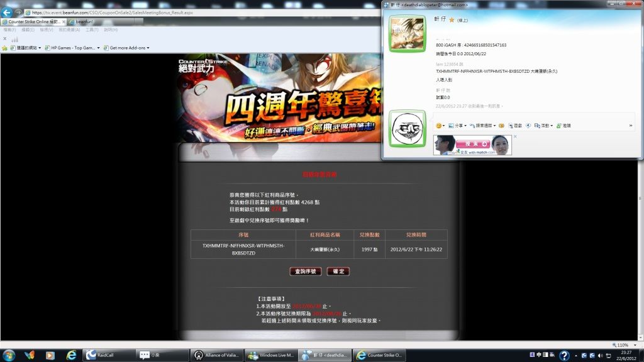Click the browser Forward arrow button
Viewport: 644px width, 362px height.
(18, 13)
